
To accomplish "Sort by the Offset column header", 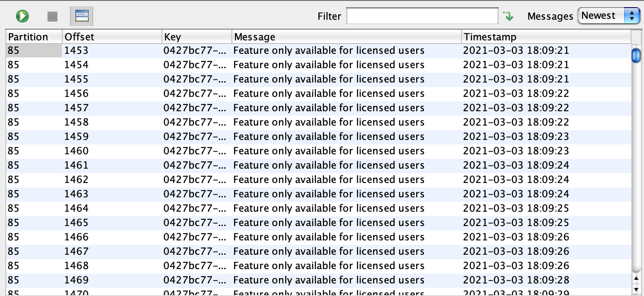I will point(111,37).
